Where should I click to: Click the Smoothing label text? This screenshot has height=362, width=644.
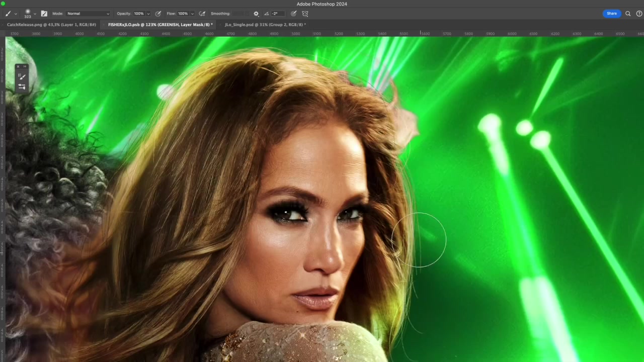220,14
